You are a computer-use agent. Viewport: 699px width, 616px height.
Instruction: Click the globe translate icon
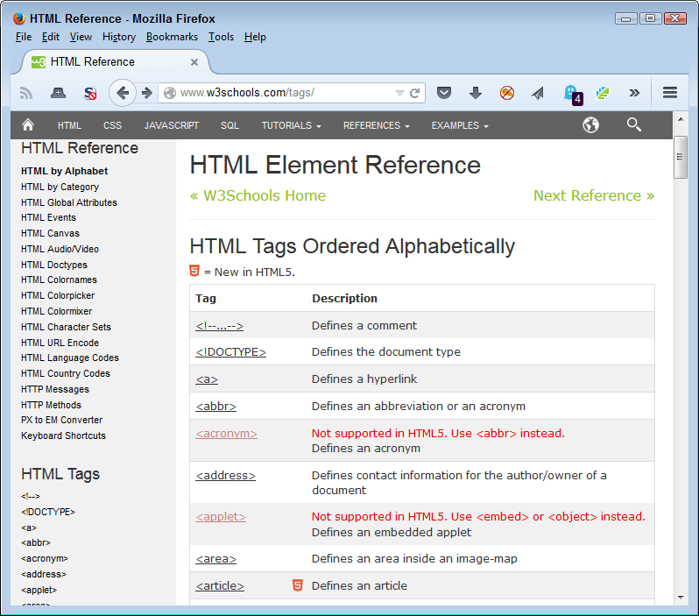pyautogui.click(x=591, y=125)
